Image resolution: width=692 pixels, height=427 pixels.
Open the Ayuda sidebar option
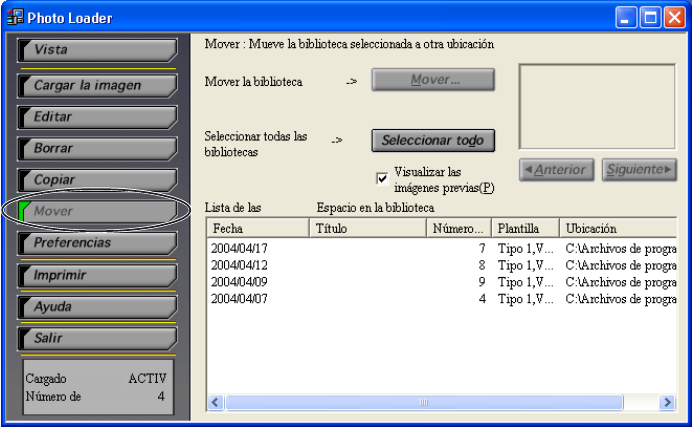[97, 306]
